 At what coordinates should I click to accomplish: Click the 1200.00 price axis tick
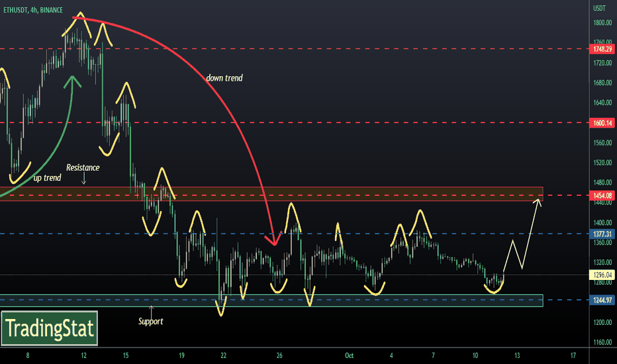coord(602,322)
